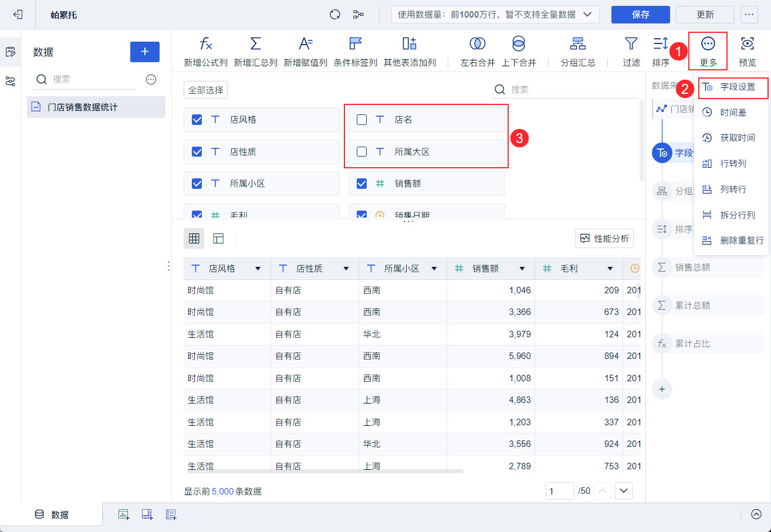Open the settings sliders icon in left rail

10,82
